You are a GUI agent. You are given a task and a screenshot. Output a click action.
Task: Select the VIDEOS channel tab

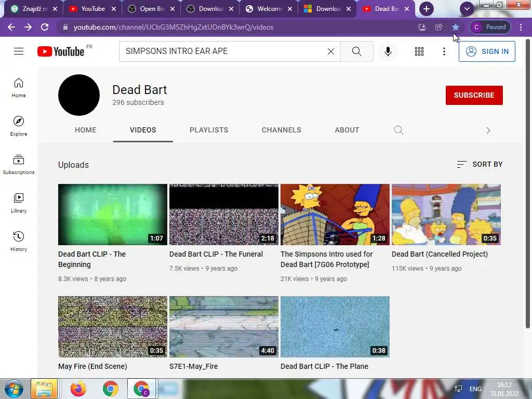[x=143, y=130]
